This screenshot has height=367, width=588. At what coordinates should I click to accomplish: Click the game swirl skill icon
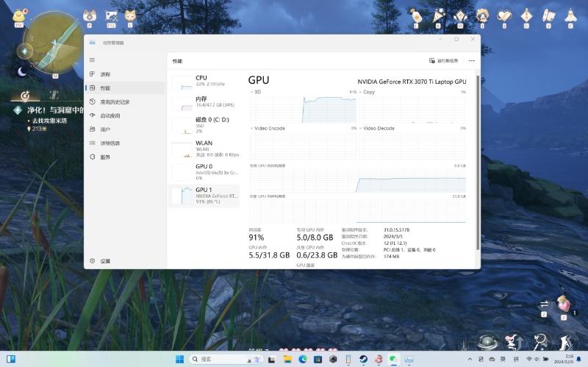click(487, 341)
